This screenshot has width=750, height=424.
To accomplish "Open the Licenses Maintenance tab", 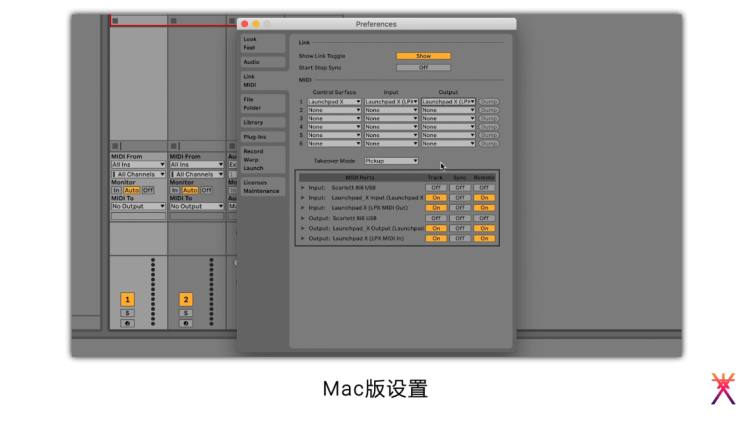I will [263, 187].
